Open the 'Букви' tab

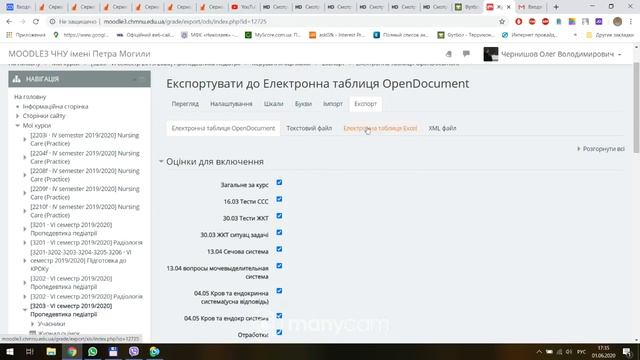(x=303, y=104)
